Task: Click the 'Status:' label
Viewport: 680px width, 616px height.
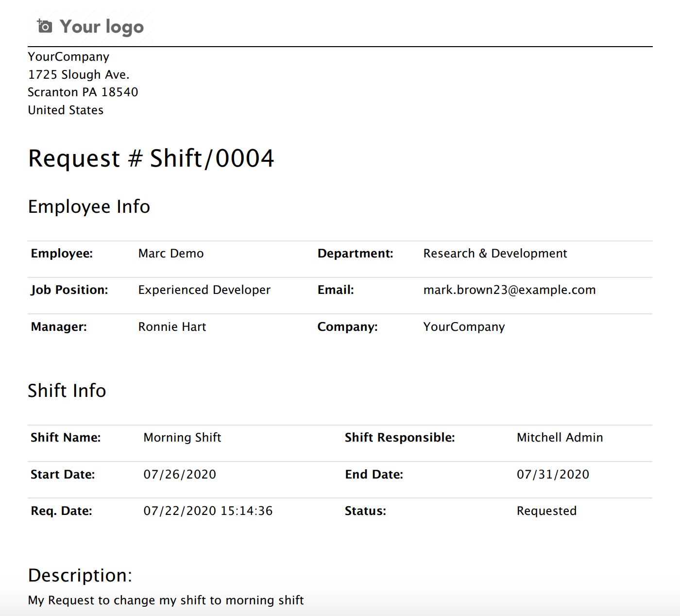Action: (x=365, y=511)
